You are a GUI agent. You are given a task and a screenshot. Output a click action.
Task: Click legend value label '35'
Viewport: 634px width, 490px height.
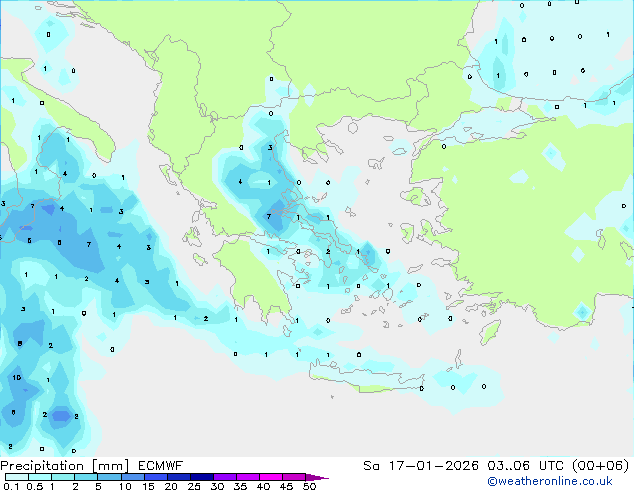coord(240,486)
